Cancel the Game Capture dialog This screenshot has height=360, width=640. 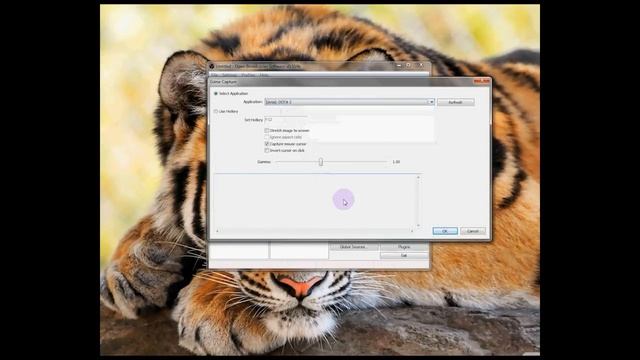point(473,231)
